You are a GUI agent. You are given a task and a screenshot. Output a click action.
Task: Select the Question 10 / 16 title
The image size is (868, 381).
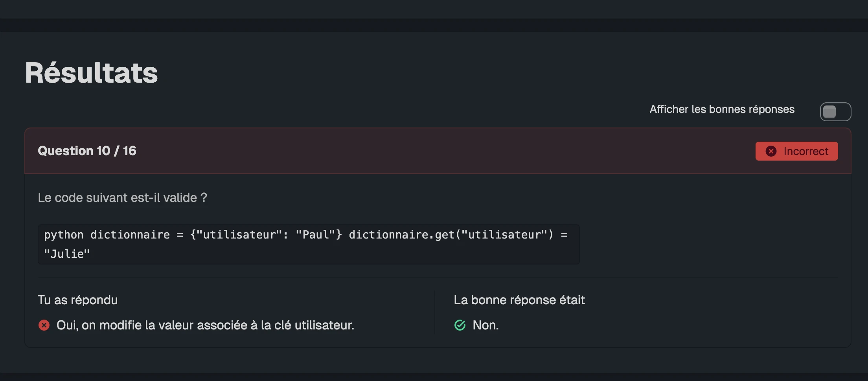pos(87,151)
